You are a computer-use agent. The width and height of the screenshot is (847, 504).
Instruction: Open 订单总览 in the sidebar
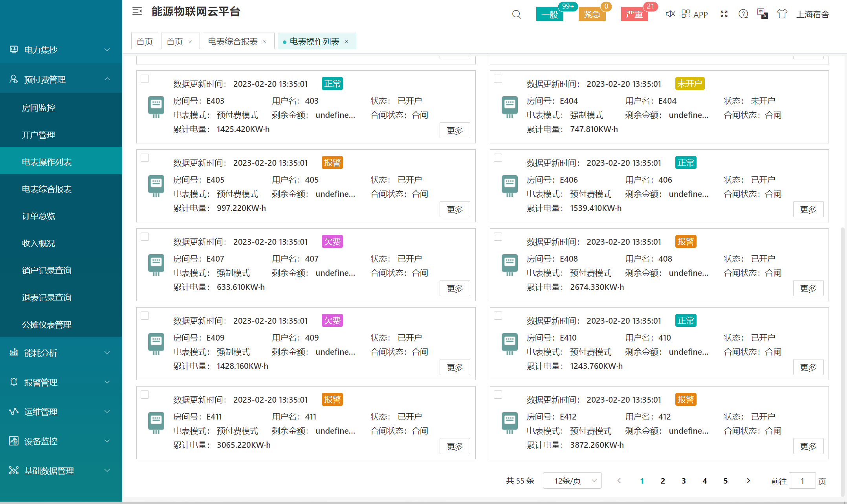coord(38,216)
